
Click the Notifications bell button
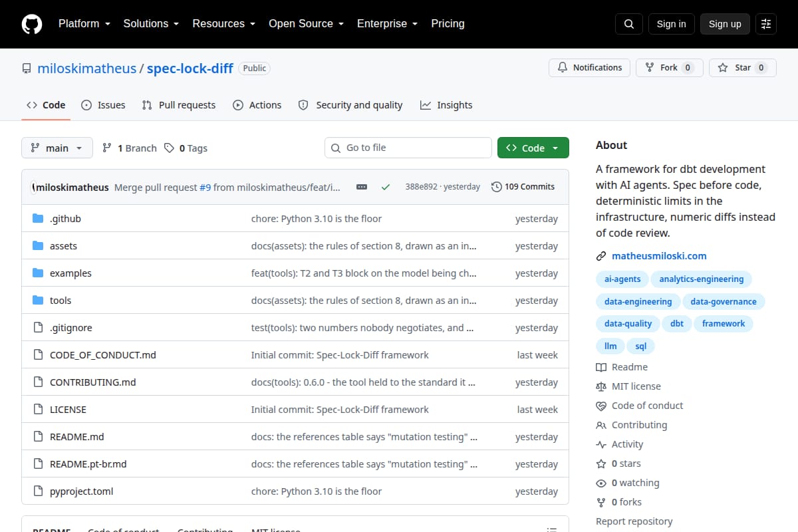[589, 68]
